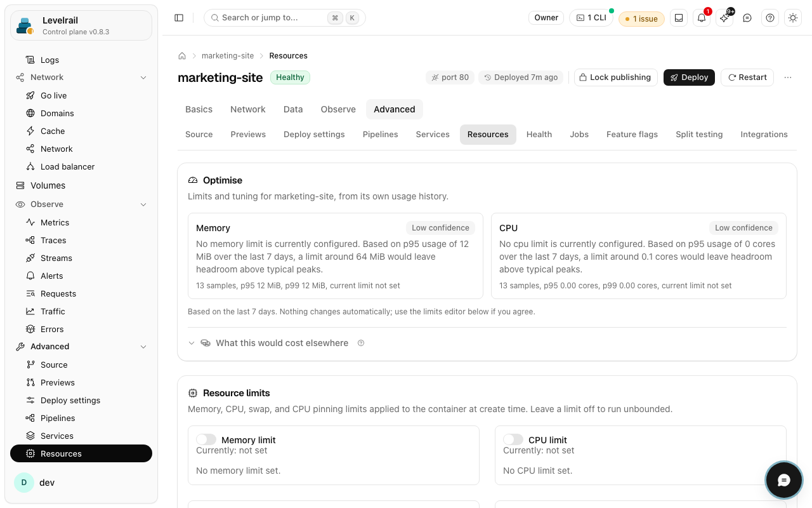This screenshot has height=508, width=812.
Task: Open Metrics in the sidebar
Action: (x=81, y=222)
